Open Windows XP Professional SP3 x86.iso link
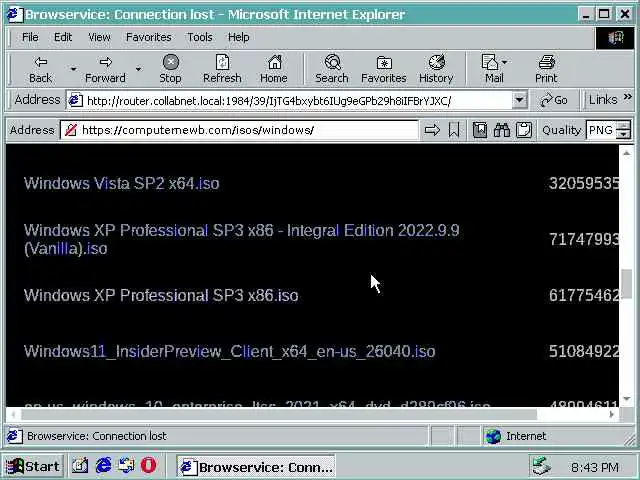 point(161,296)
